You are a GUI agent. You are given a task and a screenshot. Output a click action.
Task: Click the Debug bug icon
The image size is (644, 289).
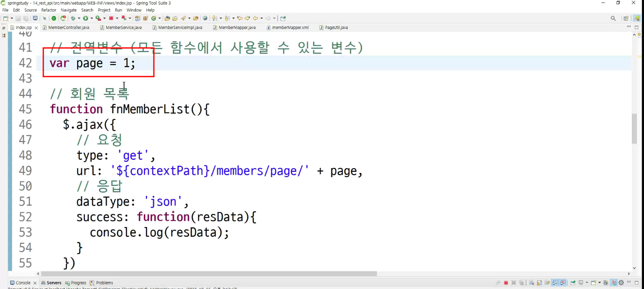[x=73, y=19]
